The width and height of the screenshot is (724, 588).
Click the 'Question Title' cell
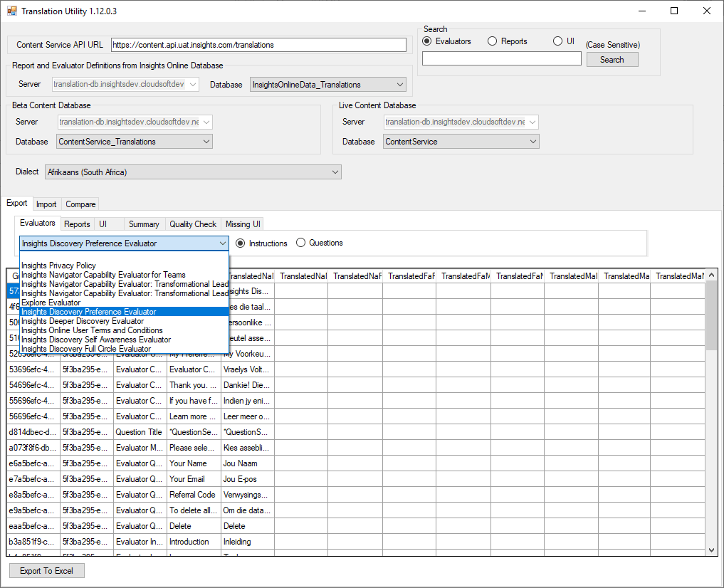(140, 432)
